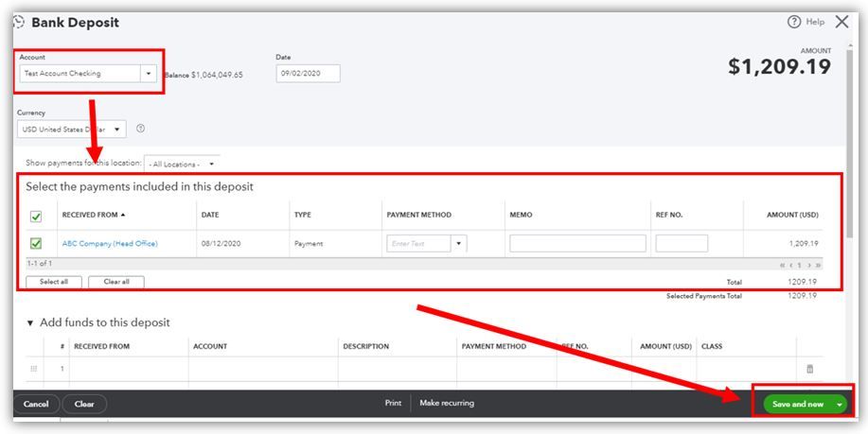Click Make recurring
Screen dimensions: 868x434
(447, 403)
